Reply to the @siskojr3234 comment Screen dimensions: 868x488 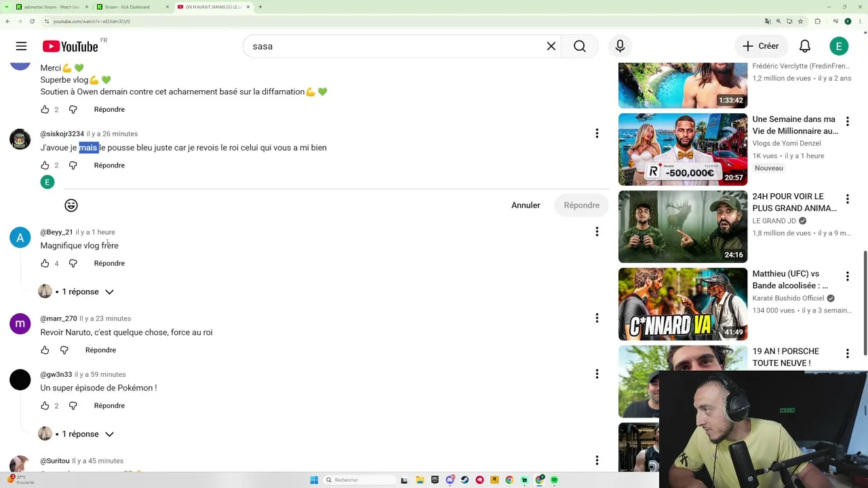click(x=109, y=165)
